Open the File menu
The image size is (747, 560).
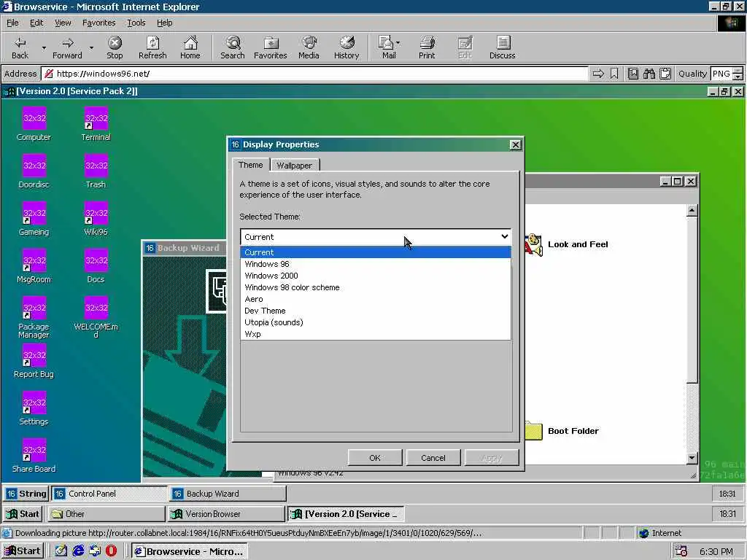pyautogui.click(x=12, y=23)
